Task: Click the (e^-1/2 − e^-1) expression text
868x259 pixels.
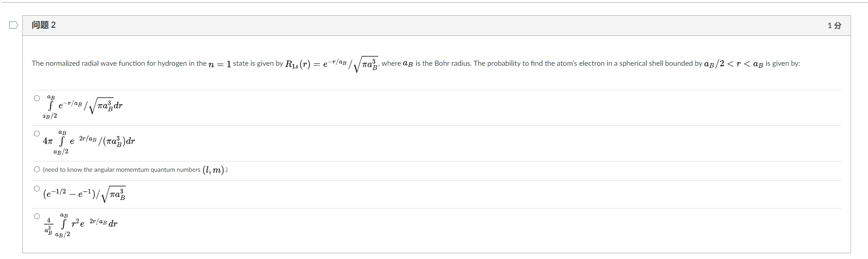Action: (x=67, y=193)
